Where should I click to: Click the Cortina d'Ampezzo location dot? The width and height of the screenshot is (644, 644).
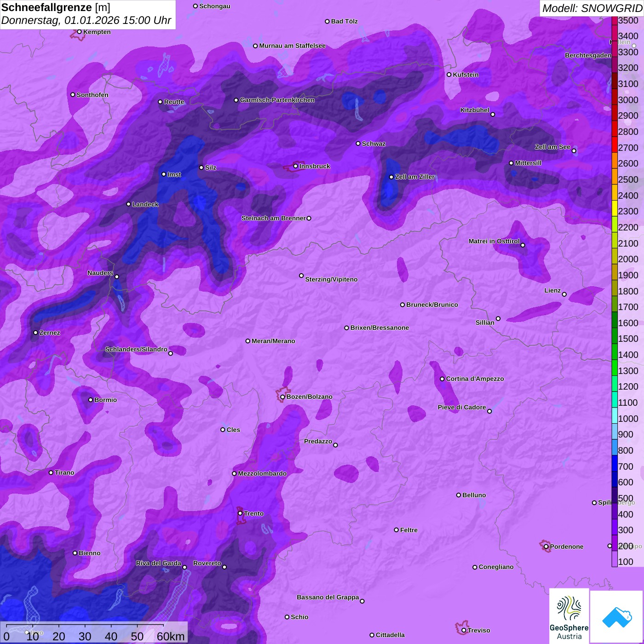tap(442, 379)
